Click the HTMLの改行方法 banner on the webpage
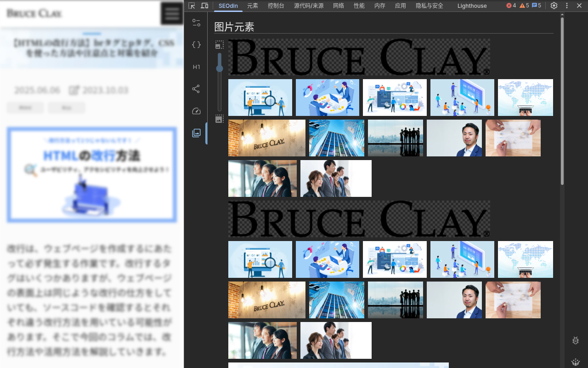588x368 pixels. [x=92, y=175]
